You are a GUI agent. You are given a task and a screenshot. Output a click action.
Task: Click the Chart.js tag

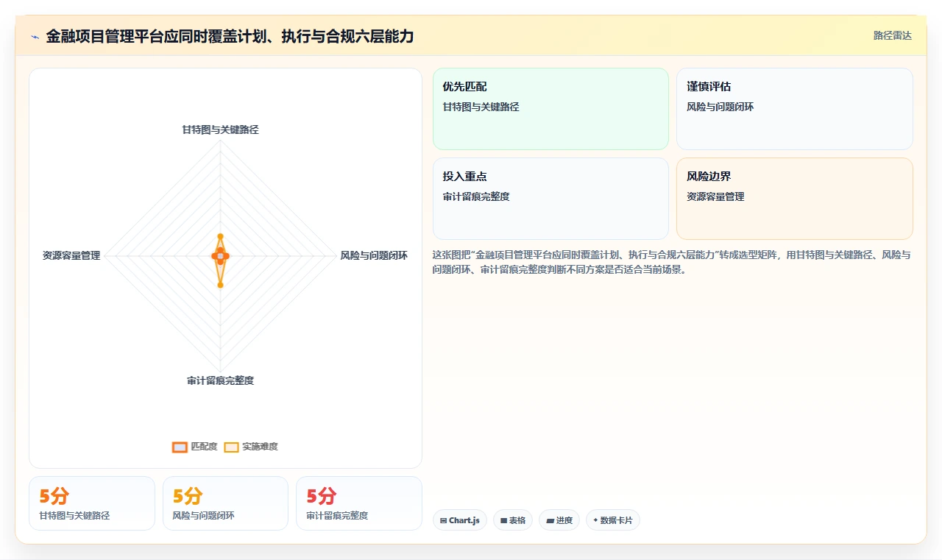click(x=459, y=520)
